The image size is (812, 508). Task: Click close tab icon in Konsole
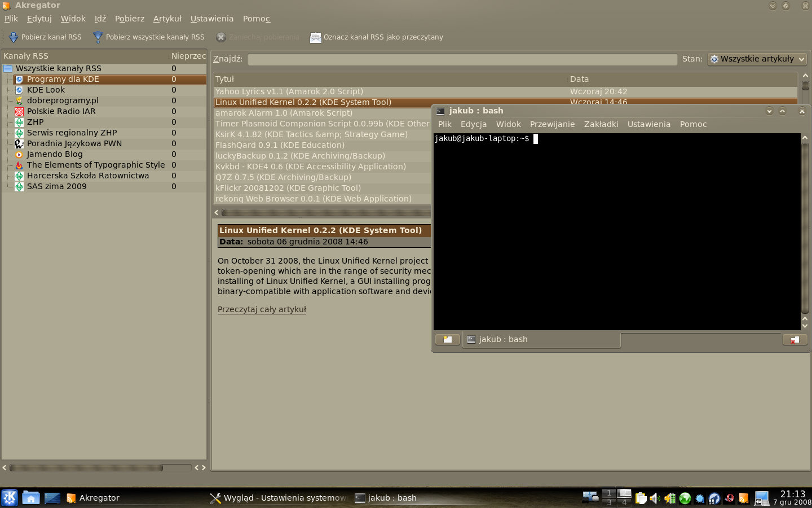[795, 340]
